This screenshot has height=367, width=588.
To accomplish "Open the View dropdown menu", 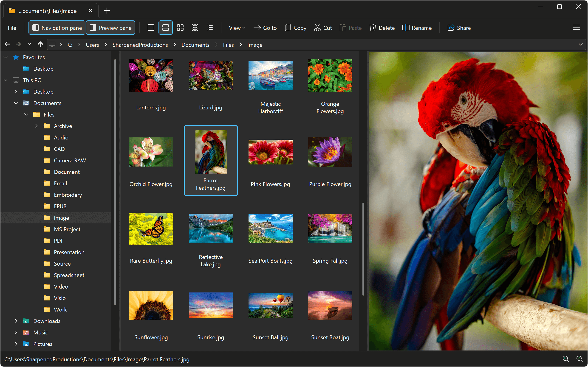I will [x=237, y=28].
